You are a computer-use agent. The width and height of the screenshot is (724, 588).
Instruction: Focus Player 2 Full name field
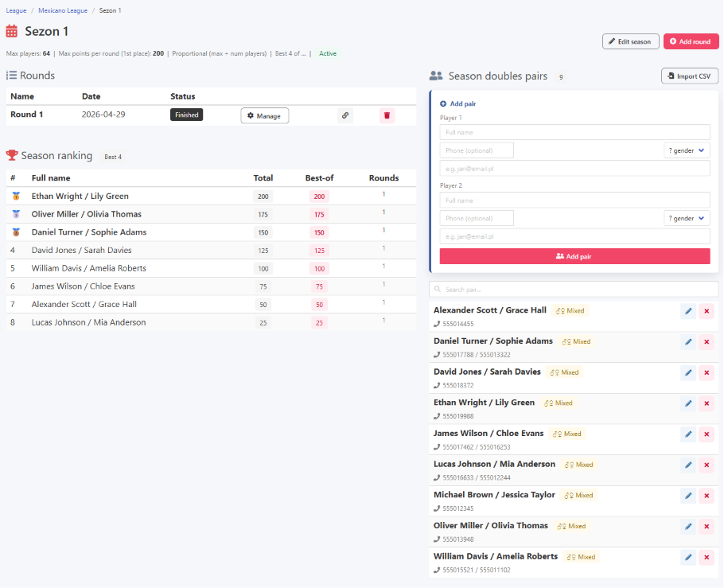(574, 200)
